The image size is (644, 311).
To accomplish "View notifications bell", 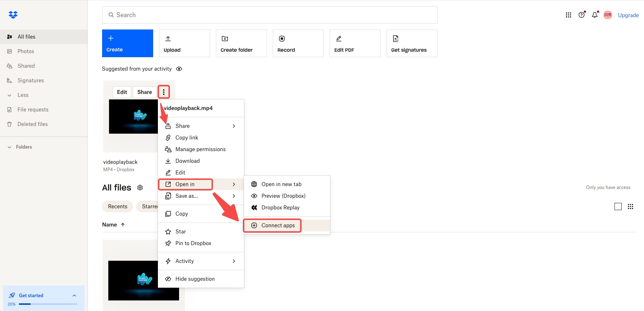I will coord(595,15).
